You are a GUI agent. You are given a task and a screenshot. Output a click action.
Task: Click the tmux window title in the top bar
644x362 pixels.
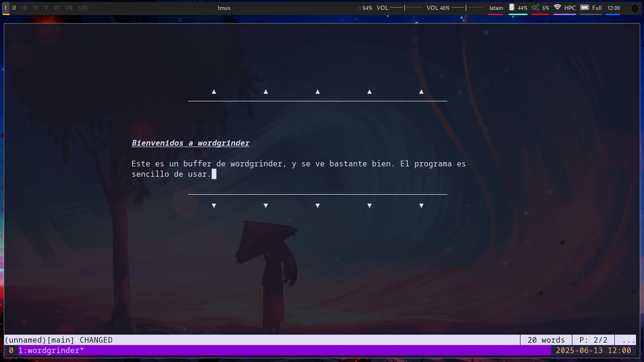coord(224,8)
